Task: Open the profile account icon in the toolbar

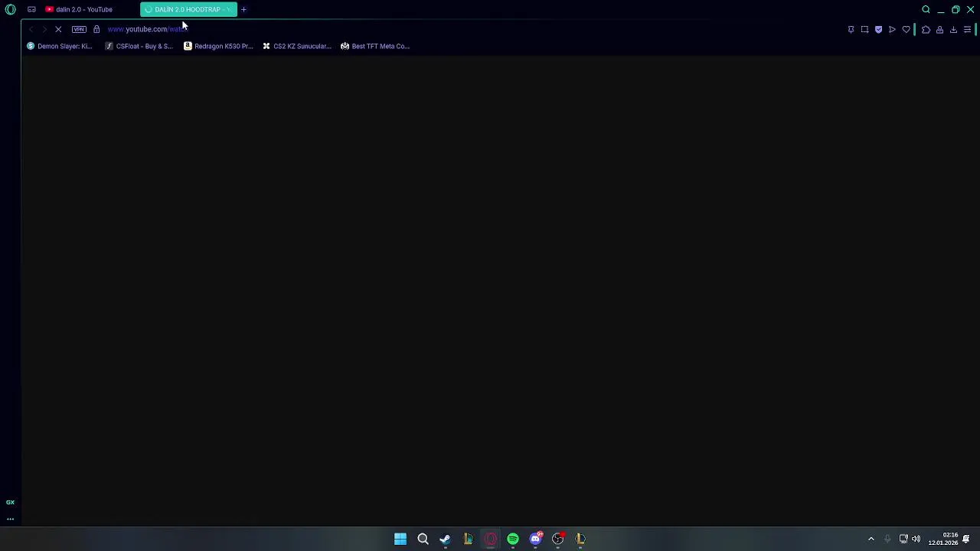Action: [x=939, y=29]
